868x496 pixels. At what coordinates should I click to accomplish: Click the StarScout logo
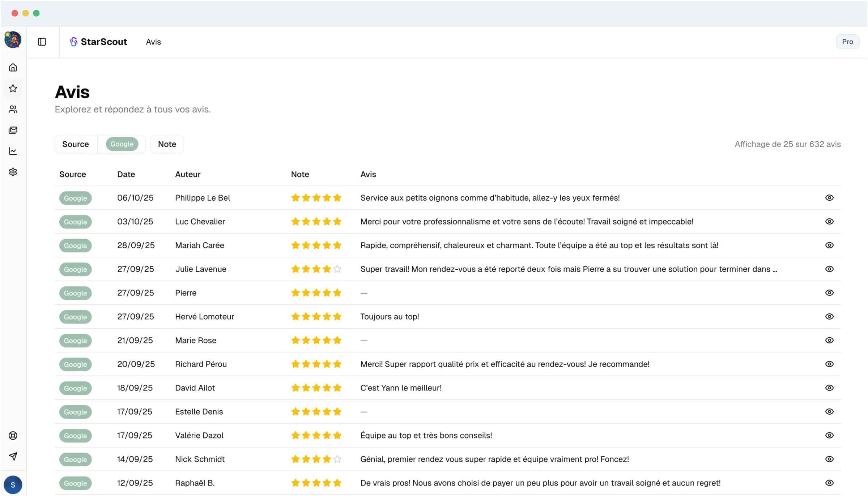click(x=98, y=42)
